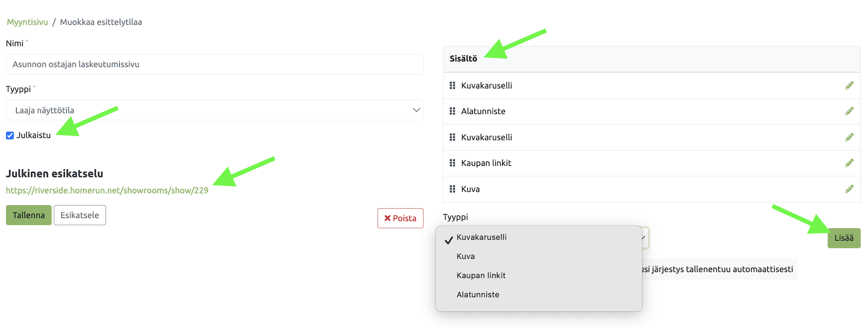The width and height of the screenshot is (868, 328).
Task: Pick Kaupan linkit from the dropdown
Action: click(x=481, y=275)
